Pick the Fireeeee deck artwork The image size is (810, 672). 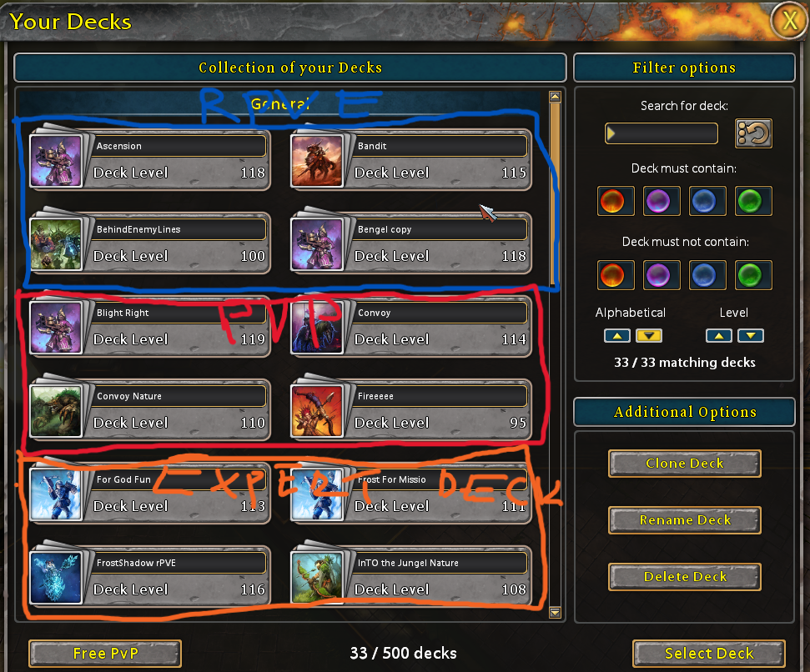point(317,410)
